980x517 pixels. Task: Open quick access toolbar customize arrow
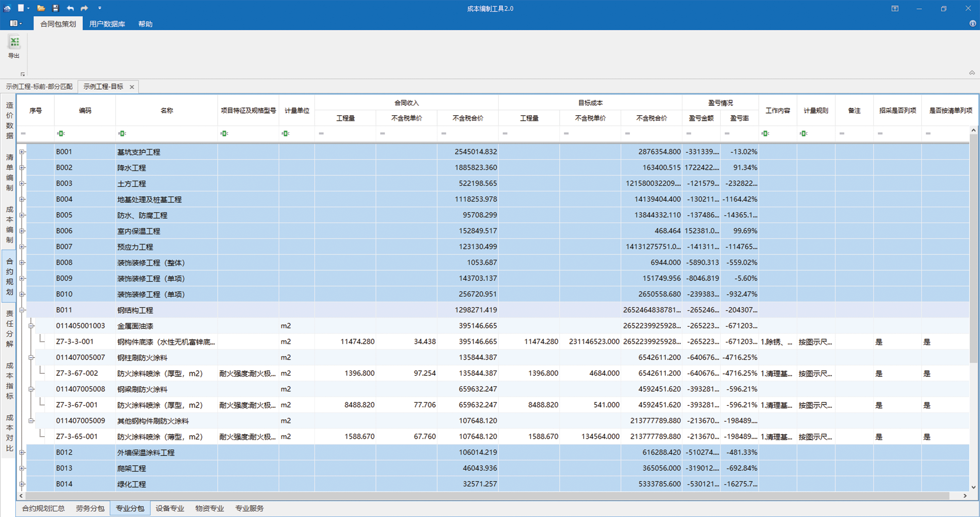point(100,8)
